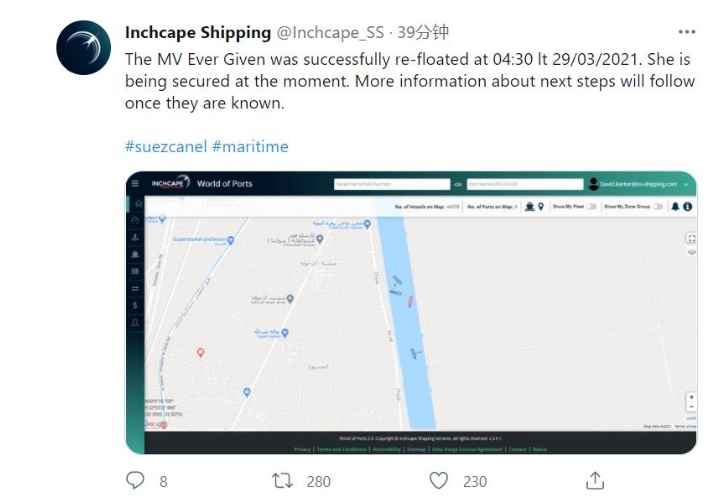Toggle the Show My Fleet switch

tap(591, 207)
